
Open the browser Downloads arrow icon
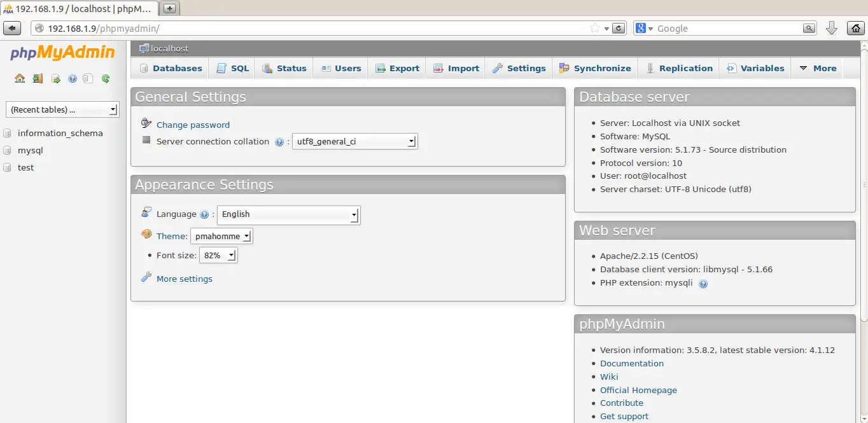pos(831,28)
